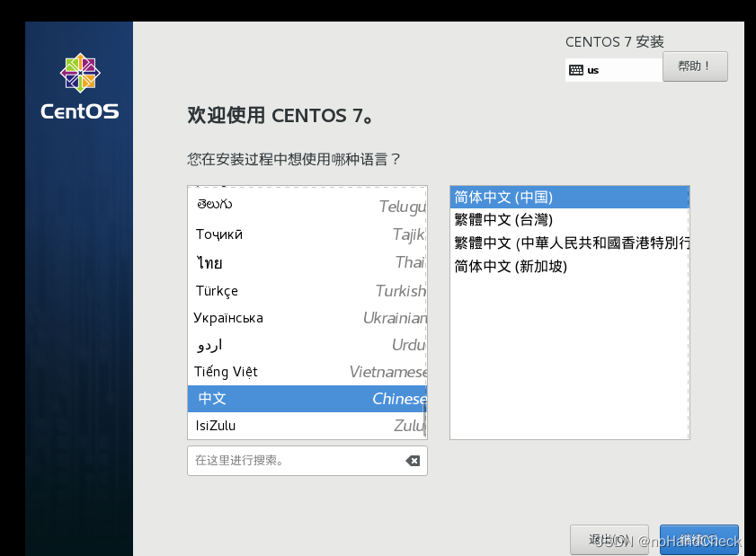This screenshot has width=756, height=556.
Task: Select 中文 Chinese language row
Action: point(307,399)
